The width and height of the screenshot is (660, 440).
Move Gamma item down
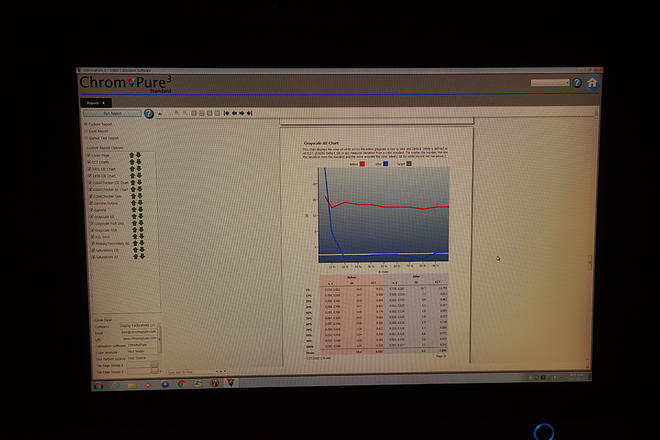click(140, 210)
